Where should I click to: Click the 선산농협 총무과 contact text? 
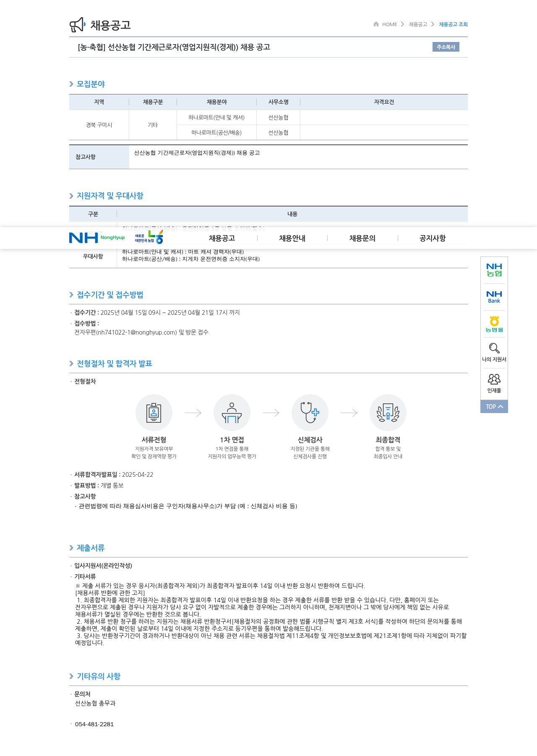pyautogui.click(x=95, y=703)
